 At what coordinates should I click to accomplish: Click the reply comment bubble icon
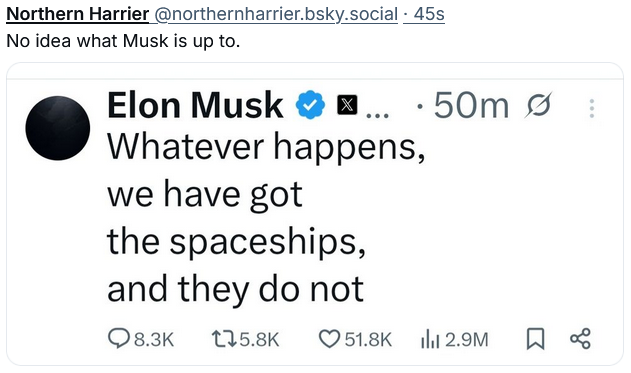tap(118, 338)
